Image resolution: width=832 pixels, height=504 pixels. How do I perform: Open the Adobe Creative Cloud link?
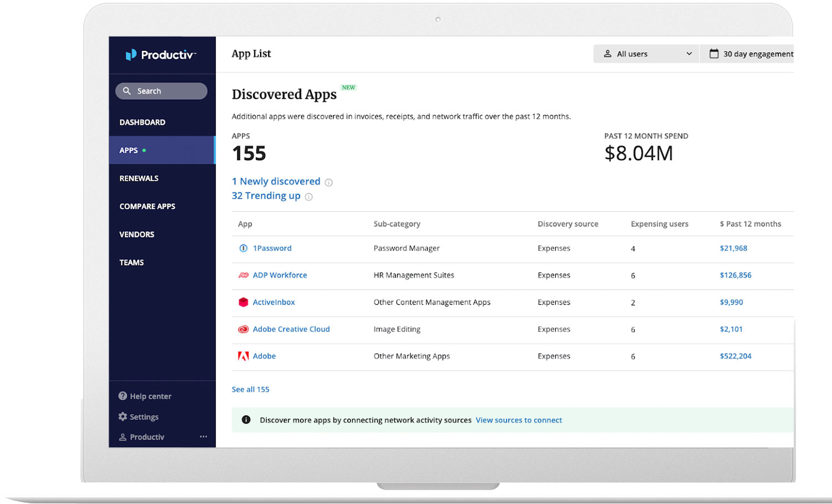[291, 329]
